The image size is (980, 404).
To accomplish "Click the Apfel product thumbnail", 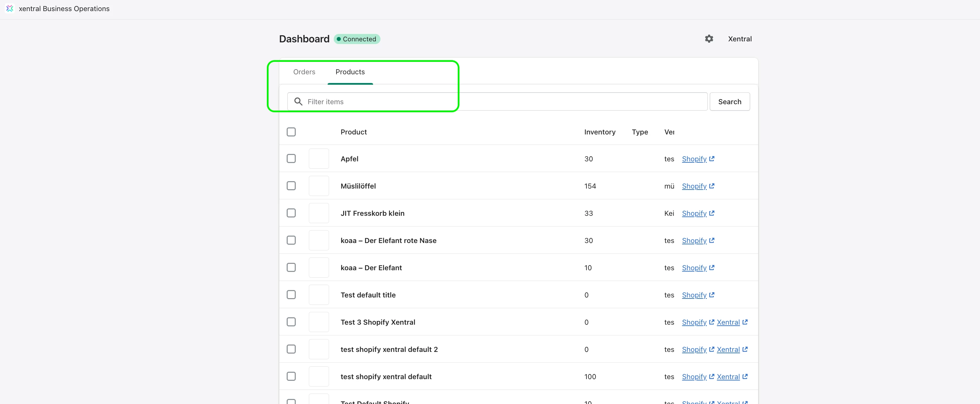I will click(x=319, y=159).
